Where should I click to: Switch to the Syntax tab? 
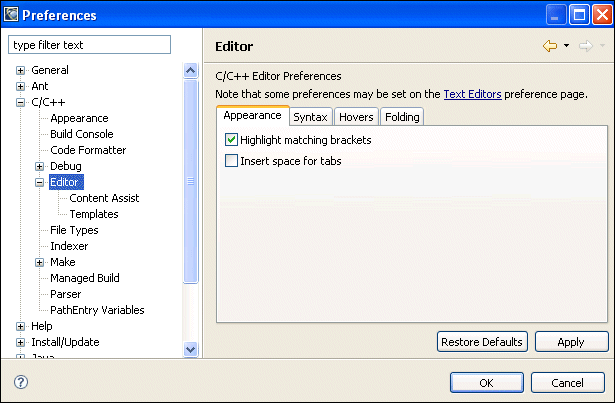pyautogui.click(x=310, y=117)
